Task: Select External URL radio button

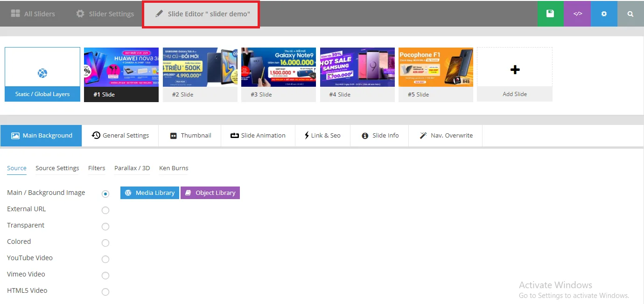Action: (x=105, y=210)
